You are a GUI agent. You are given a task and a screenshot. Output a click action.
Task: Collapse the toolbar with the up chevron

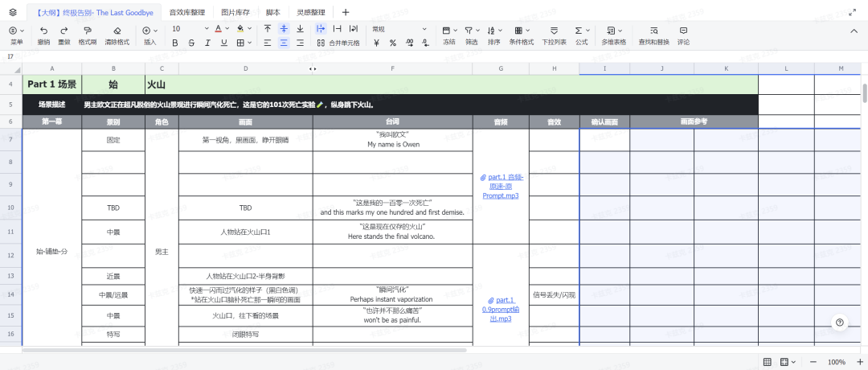point(854,31)
